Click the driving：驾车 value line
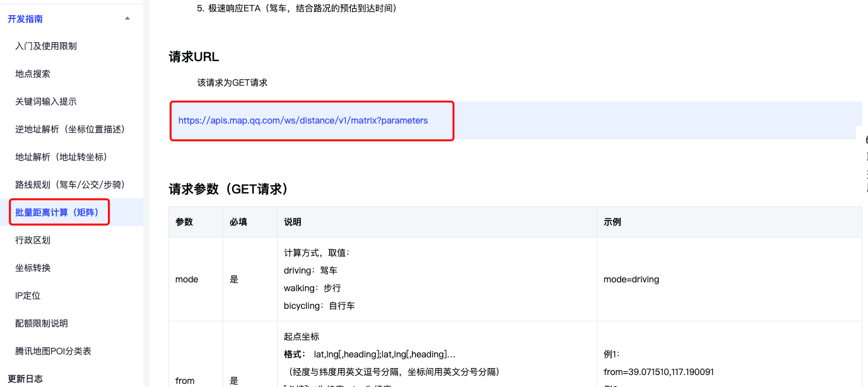The height and width of the screenshot is (387, 868). click(x=310, y=270)
